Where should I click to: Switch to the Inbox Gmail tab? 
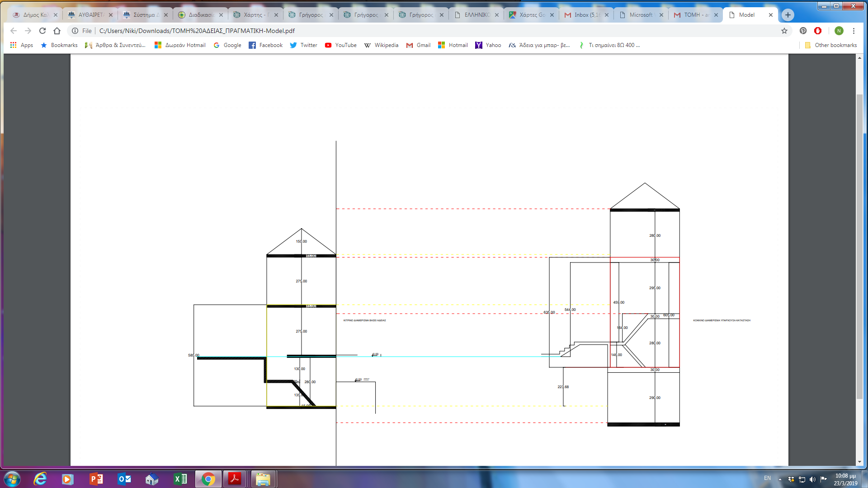click(x=586, y=15)
